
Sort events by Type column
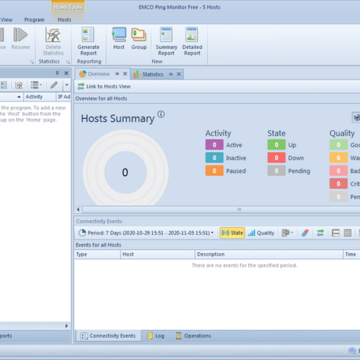97,254
